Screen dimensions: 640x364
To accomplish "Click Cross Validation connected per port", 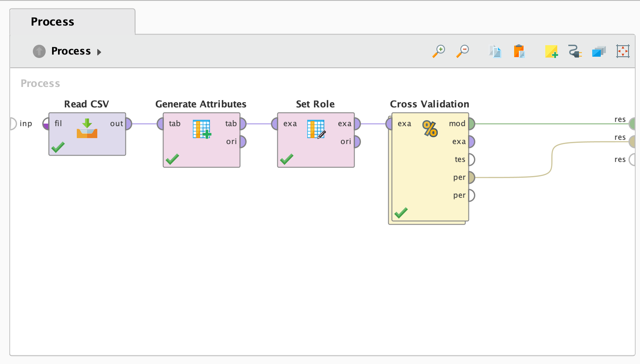I will click(x=471, y=178).
